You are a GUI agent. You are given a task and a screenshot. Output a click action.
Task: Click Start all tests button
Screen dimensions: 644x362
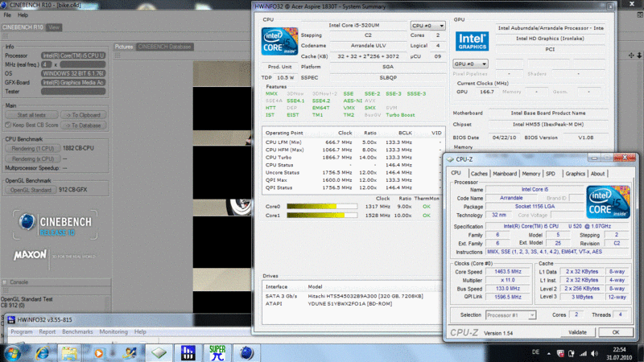tap(31, 115)
